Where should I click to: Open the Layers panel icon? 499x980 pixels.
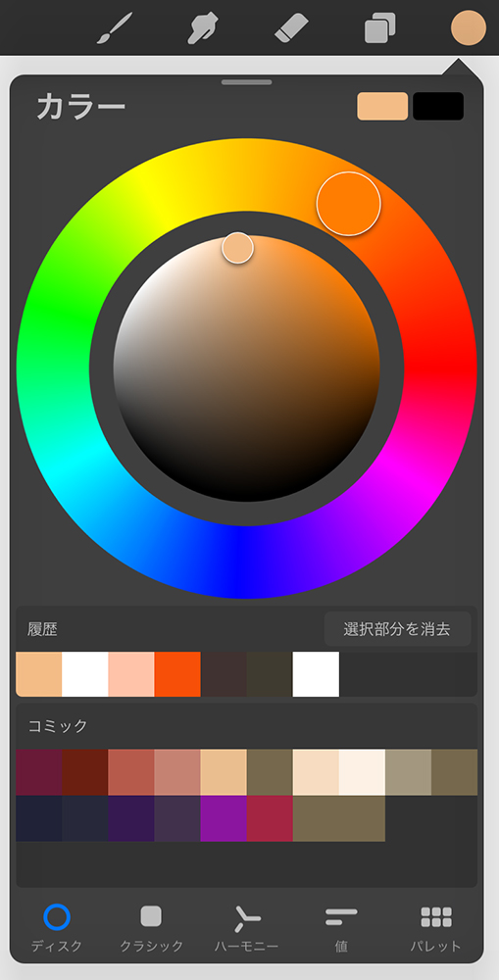[380, 28]
